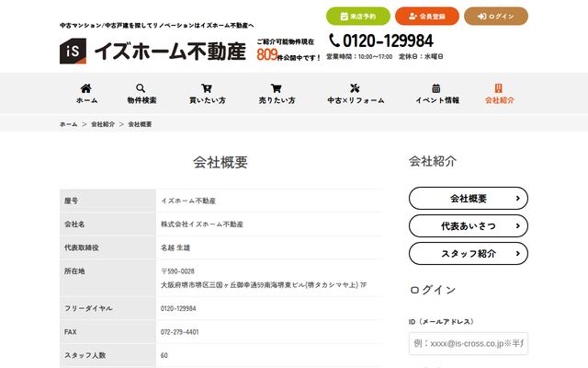Screen dimensions: 588x368
Task: Open 来店予約 reservation button
Action: pyautogui.click(x=358, y=17)
